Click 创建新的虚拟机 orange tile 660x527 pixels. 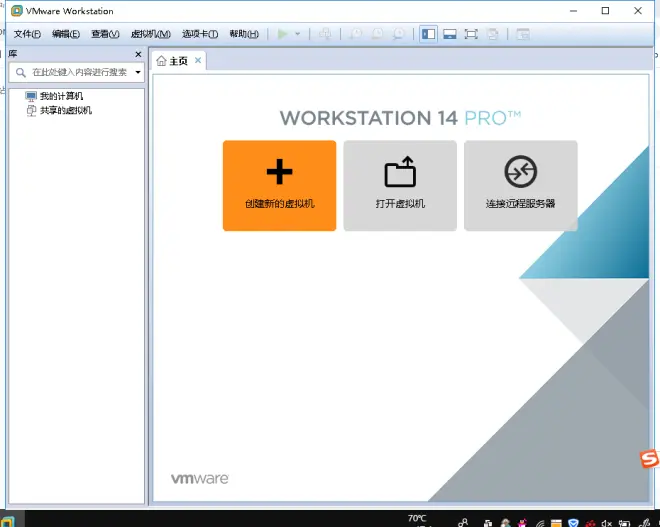(x=279, y=186)
